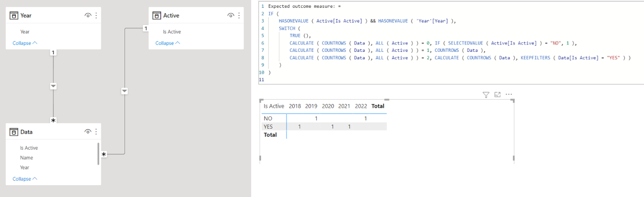This screenshot has width=644, height=197.
Task: Collapse the Active table card
Action: [167, 43]
